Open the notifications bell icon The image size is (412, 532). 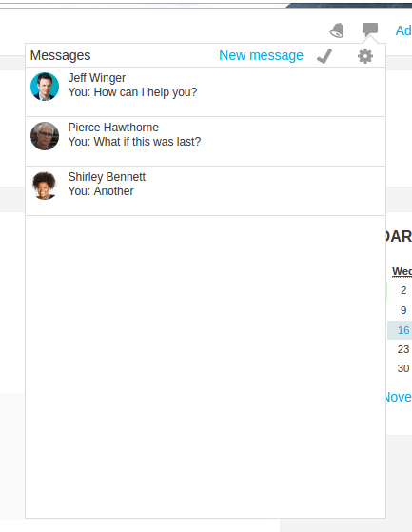[337, 30]
